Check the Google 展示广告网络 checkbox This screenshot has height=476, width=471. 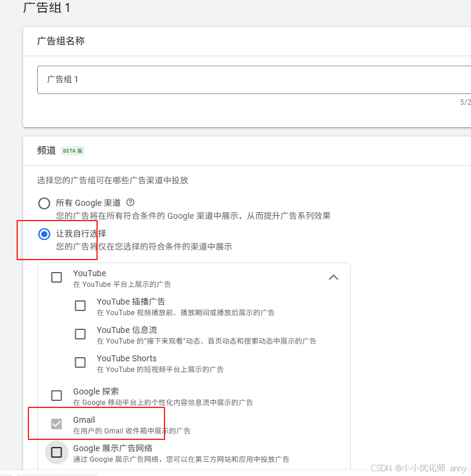click(57, 452)
